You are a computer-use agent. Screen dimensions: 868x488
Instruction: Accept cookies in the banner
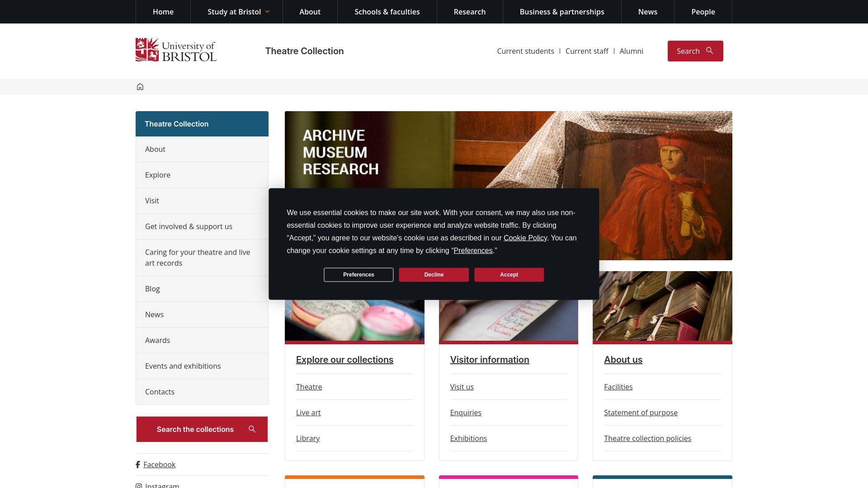coord(509,275)
